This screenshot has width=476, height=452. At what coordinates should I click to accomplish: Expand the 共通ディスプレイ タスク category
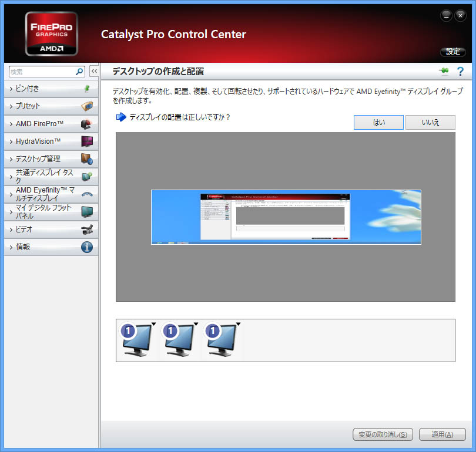coord(11,177)
